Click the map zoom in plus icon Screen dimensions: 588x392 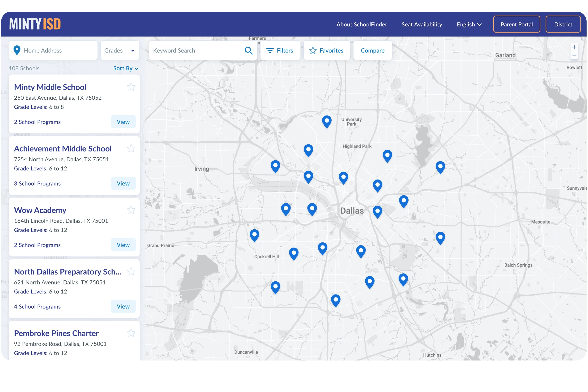pos(574,47)
